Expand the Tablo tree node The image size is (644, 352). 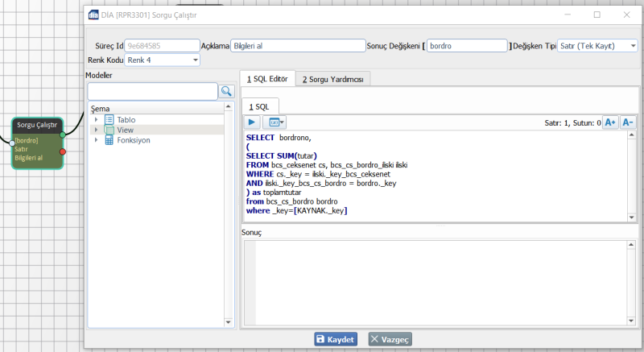(96, 120)
